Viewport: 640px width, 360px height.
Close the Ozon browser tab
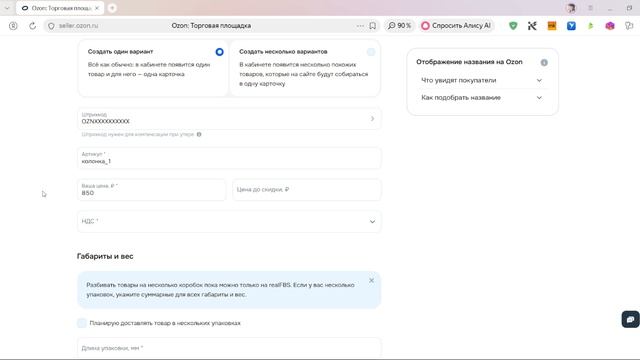click(97, 8)
